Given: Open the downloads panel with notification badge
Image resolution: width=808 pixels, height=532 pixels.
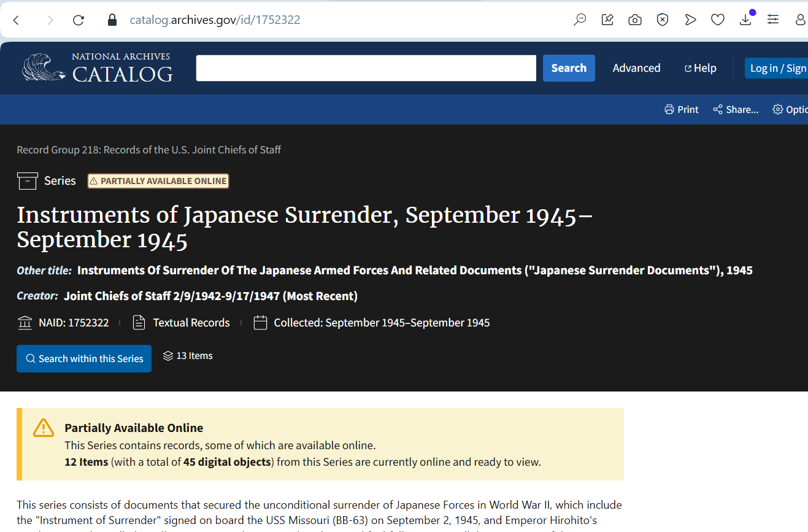Looking at the screenshot, I should (x=745, y=19).
